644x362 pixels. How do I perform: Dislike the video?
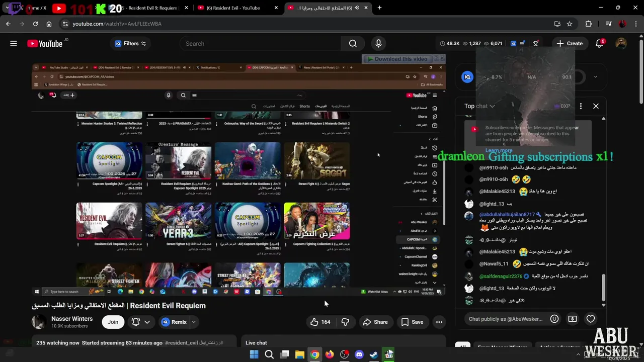[x=345, y=322]
